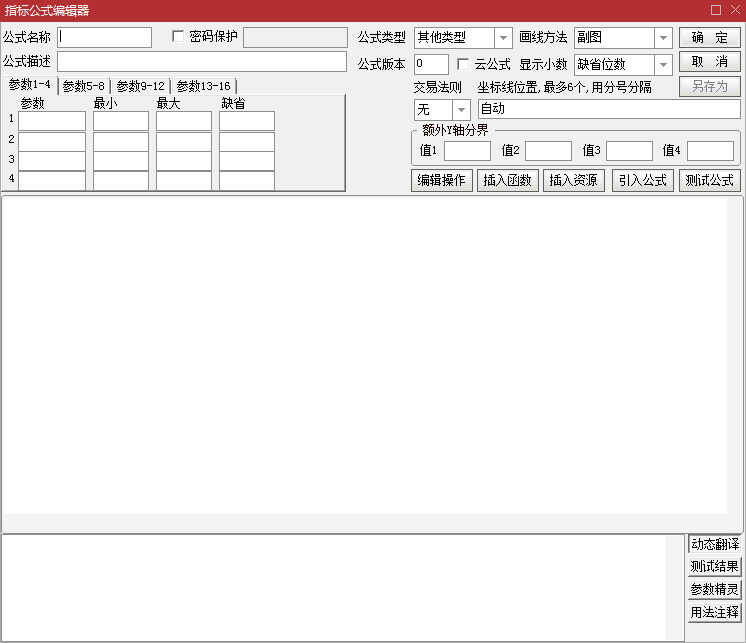746x643 pixels.
Task: Click row 3 参数 name field
Action: [52, 161]
